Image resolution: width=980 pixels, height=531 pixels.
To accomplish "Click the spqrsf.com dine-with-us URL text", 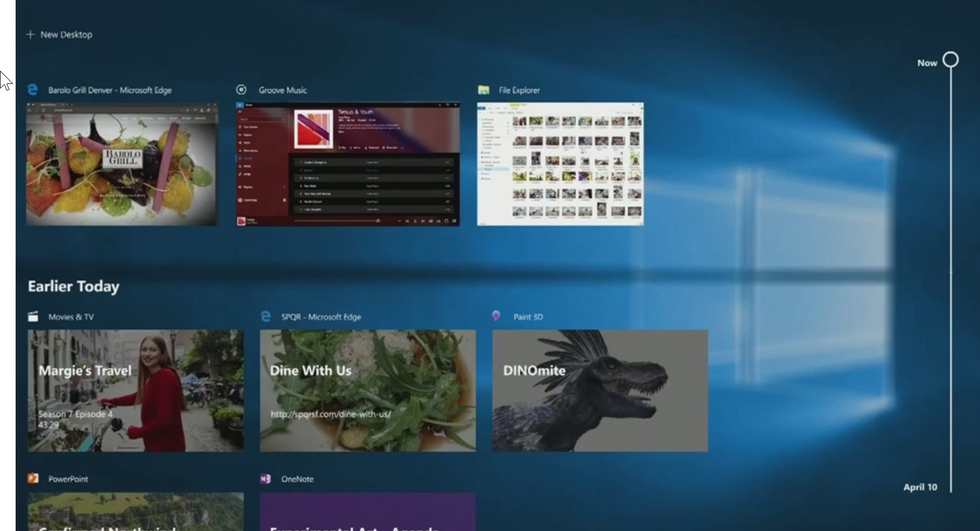I will click(x=330, y=414).
